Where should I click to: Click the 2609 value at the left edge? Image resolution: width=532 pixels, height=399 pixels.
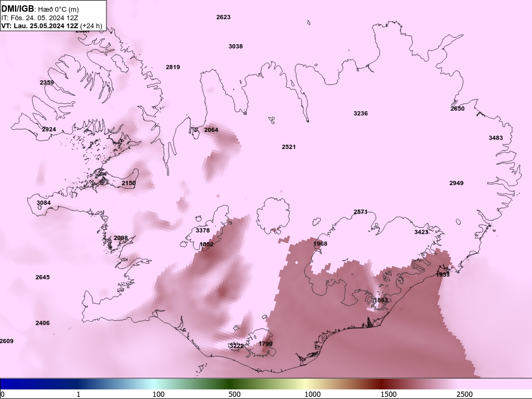tap(6, 341)
